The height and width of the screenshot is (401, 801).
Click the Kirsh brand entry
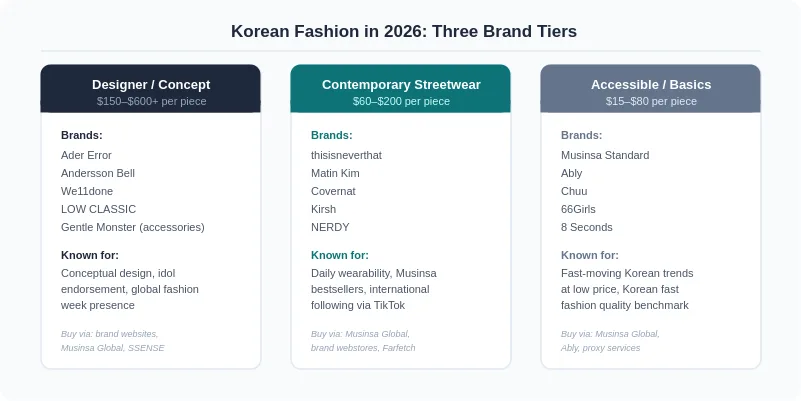point(323,209)
